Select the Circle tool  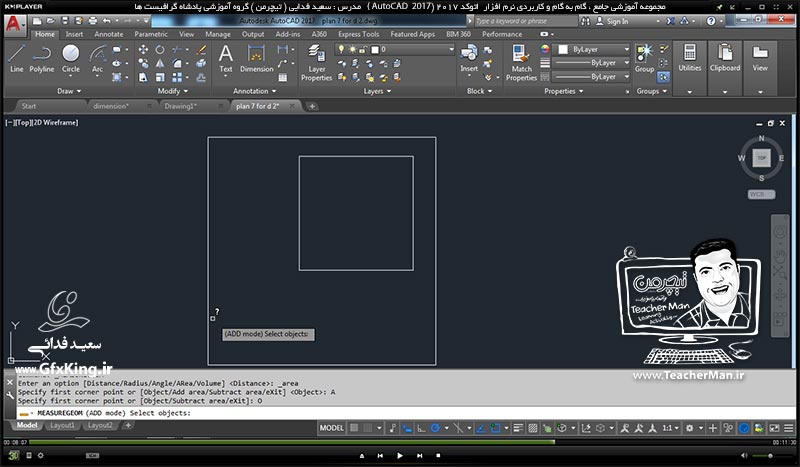[71, 58]
